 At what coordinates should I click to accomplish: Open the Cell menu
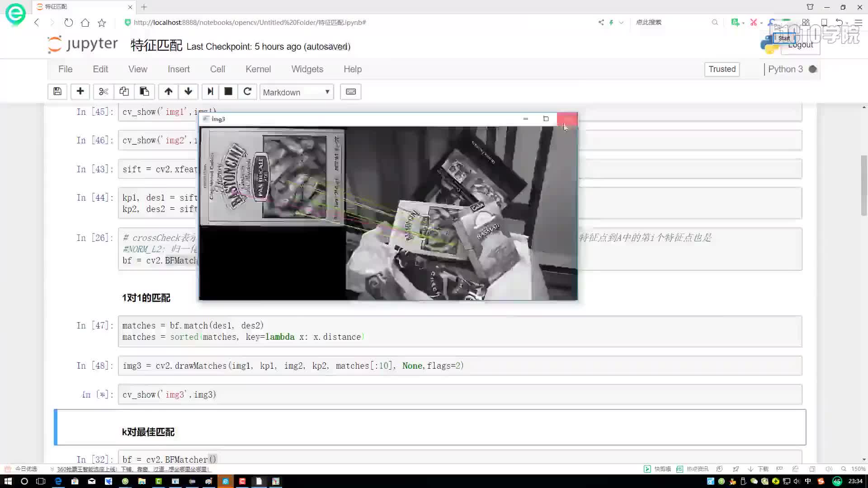(217, 69)
